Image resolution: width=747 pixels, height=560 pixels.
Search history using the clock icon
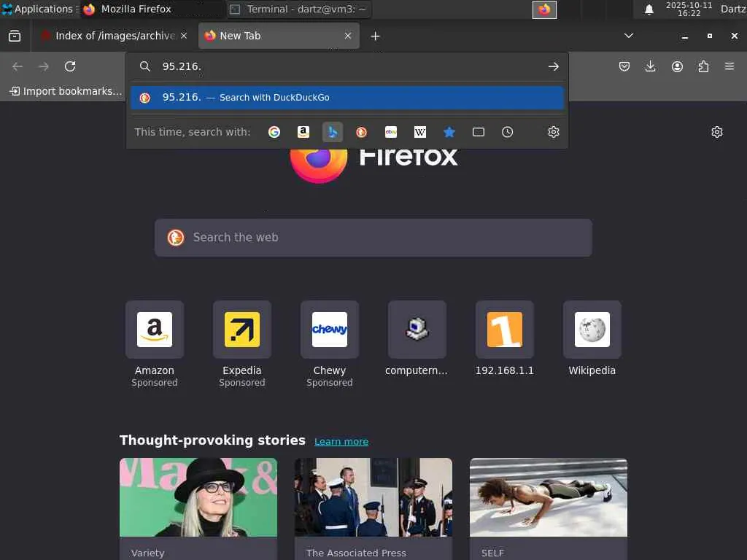click(x=508, y=132)
